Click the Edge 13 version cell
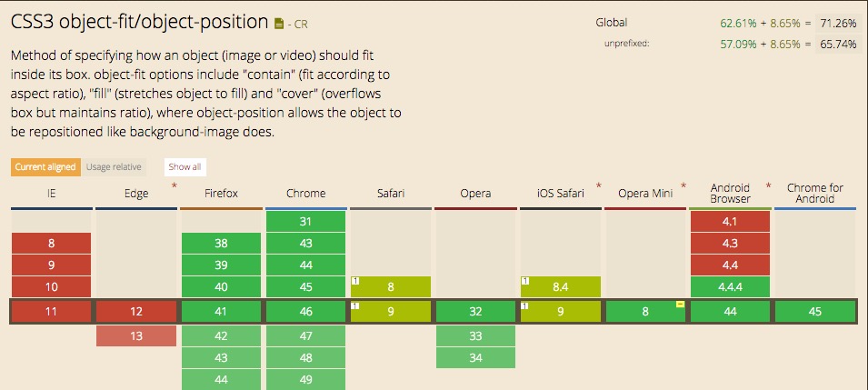This screenshot has width=868, height=390. (x=136, y=335)
